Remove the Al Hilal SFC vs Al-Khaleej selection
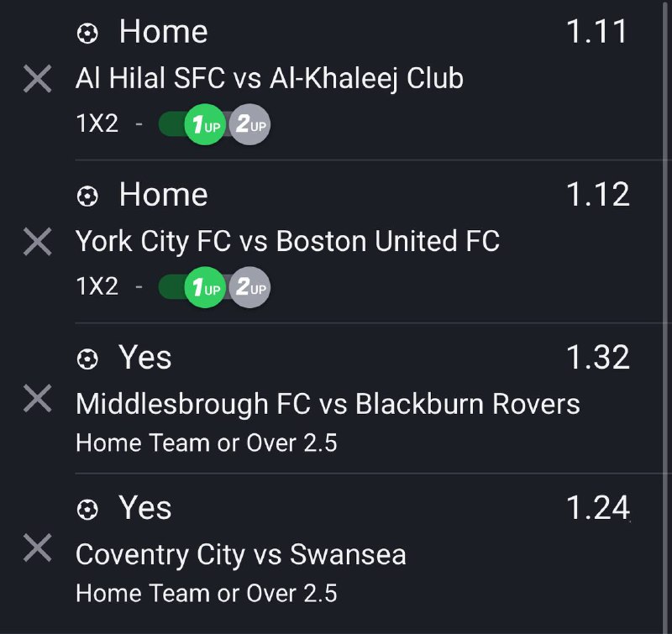The width and height of the screenshot is (672, 634). (37, 80)
